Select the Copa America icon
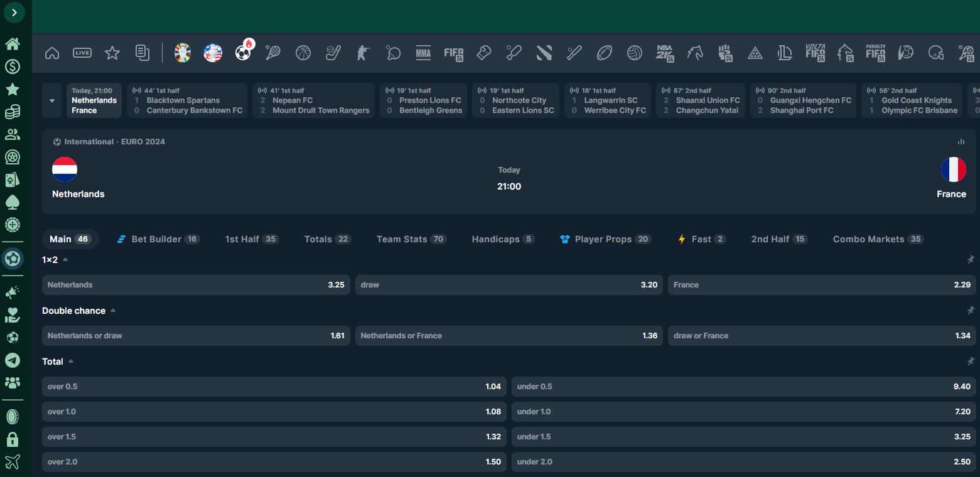The image size is (980, 477). 213,53
